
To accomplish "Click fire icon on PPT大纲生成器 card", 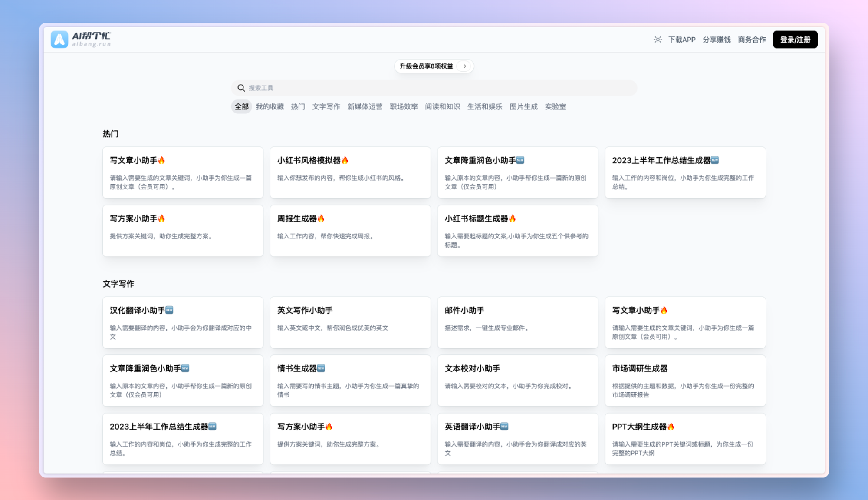I will (671, 427).
